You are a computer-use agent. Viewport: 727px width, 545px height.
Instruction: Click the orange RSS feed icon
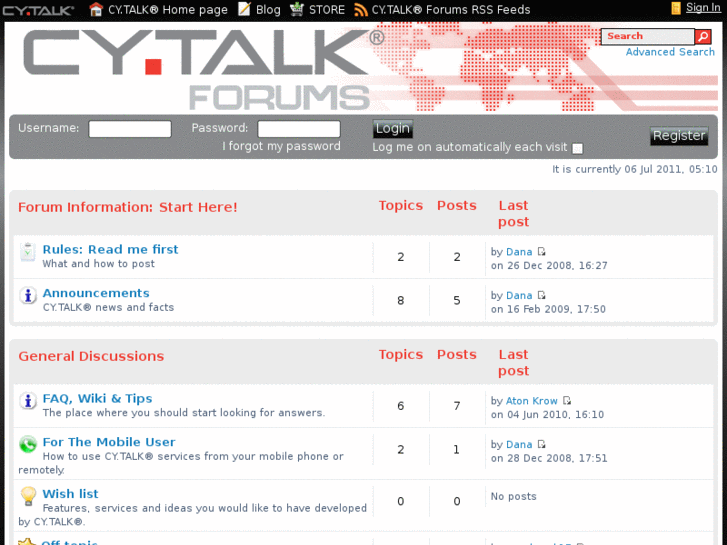click(x=360, y=10)
